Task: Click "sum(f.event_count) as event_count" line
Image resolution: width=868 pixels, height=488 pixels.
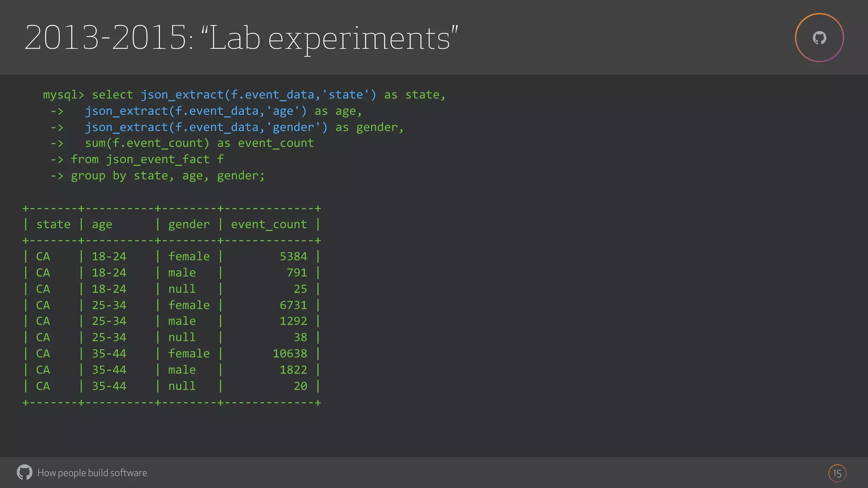Action: click(x=200, y=143)
